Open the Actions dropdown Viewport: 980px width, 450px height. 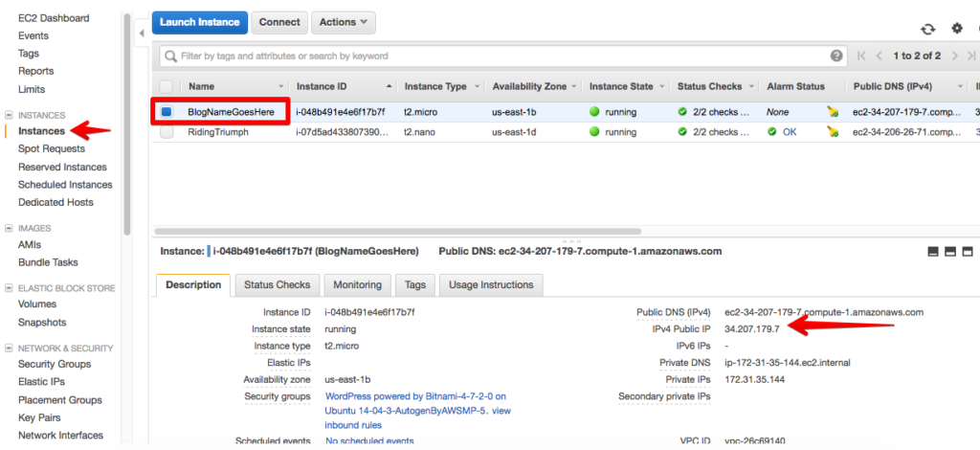[x=344, y=22]
